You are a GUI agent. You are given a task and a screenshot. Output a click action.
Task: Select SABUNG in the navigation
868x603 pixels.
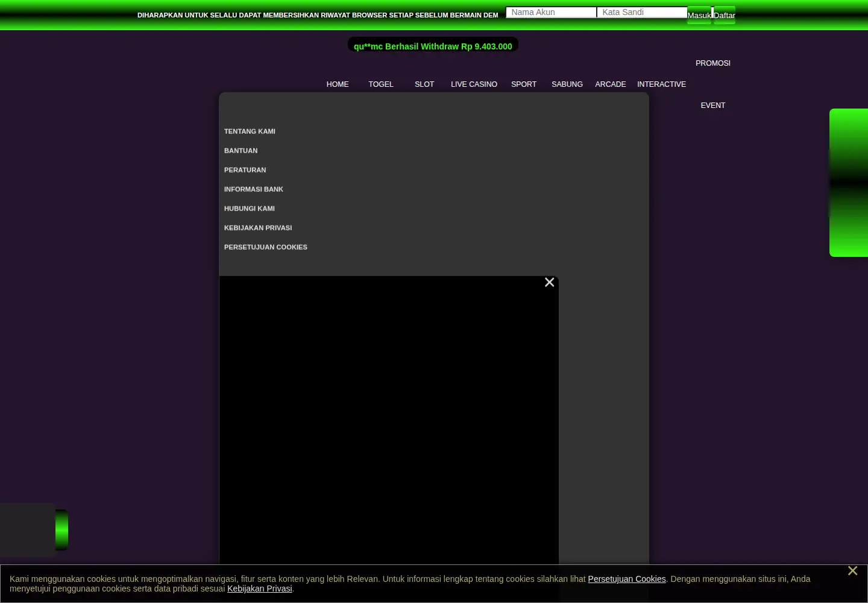pos(567,84)
